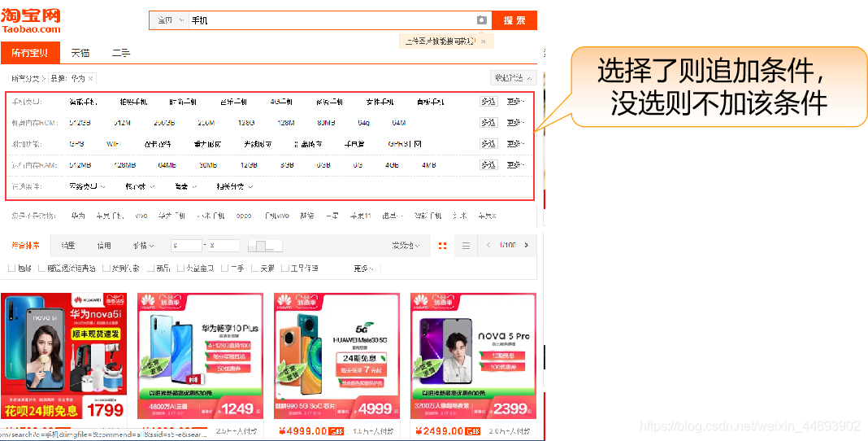
Task: Check the 赠送退货运费险 checkbox
Action: pyautogui.click(x=41, y=269)
